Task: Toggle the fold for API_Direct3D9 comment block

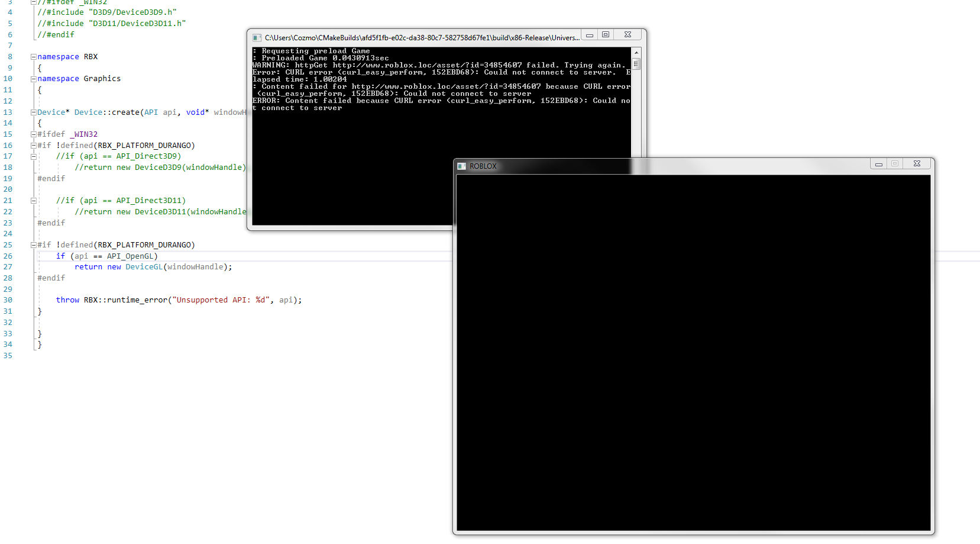Action: click(x=34, y=156)
